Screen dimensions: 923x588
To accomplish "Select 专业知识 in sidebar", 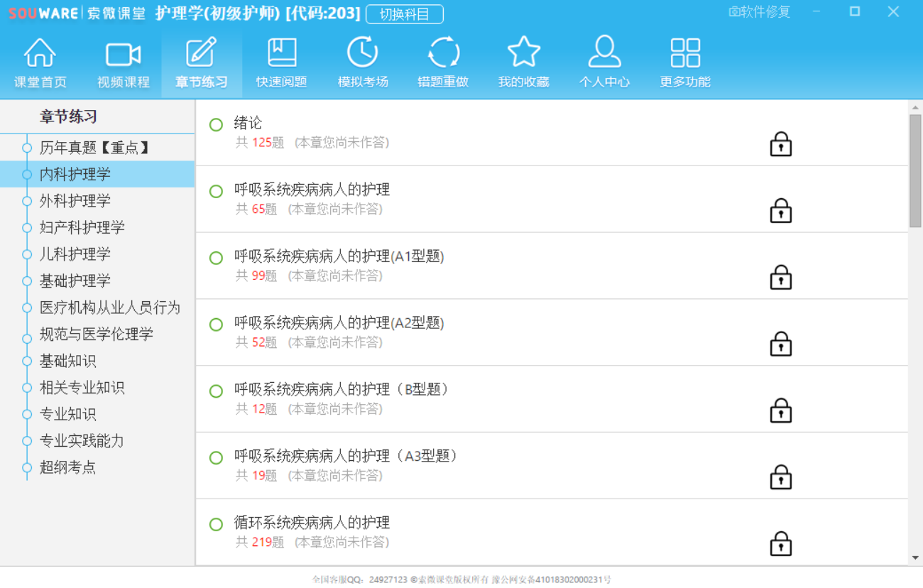I will point(97,414).
